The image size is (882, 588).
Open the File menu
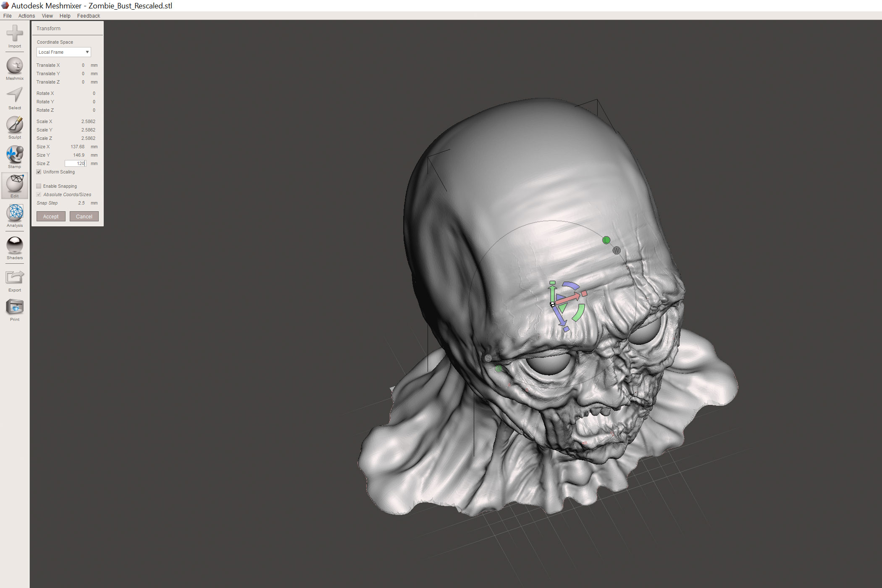(8, 16)
